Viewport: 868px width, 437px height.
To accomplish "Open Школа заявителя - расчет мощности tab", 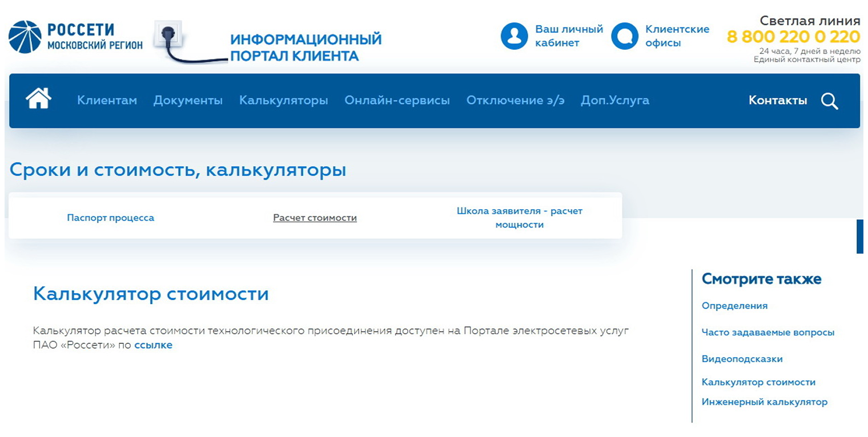I will point(520,217).
